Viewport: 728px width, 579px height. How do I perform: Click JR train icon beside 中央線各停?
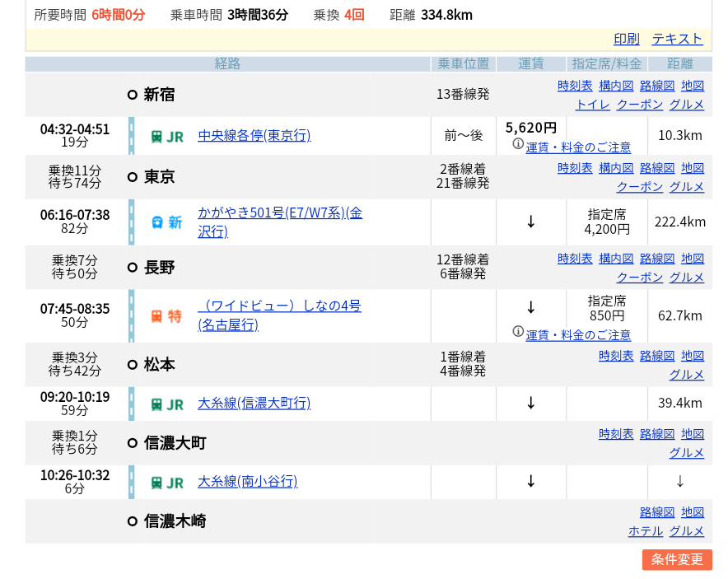pos(167,137)
